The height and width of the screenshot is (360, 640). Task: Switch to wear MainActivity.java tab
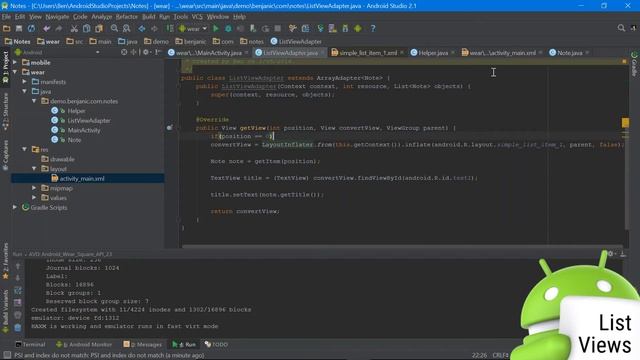(x=208, y=53)
